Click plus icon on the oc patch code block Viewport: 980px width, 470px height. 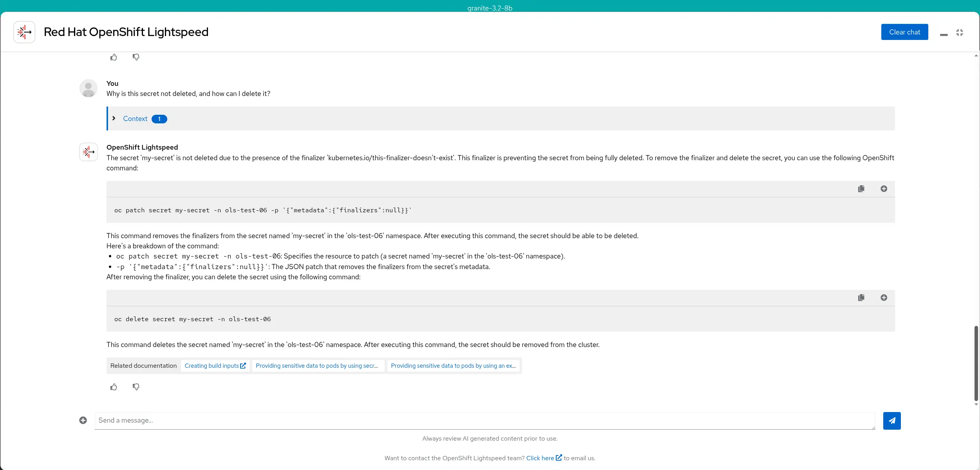(884, 189)
